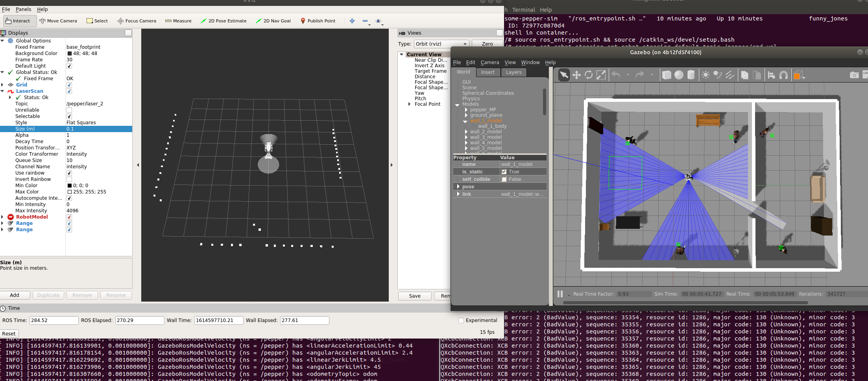This screenshot has height=381, width=868.
Task: Click 2D Pose Estimate tool
Action: [x=223, y=21]
